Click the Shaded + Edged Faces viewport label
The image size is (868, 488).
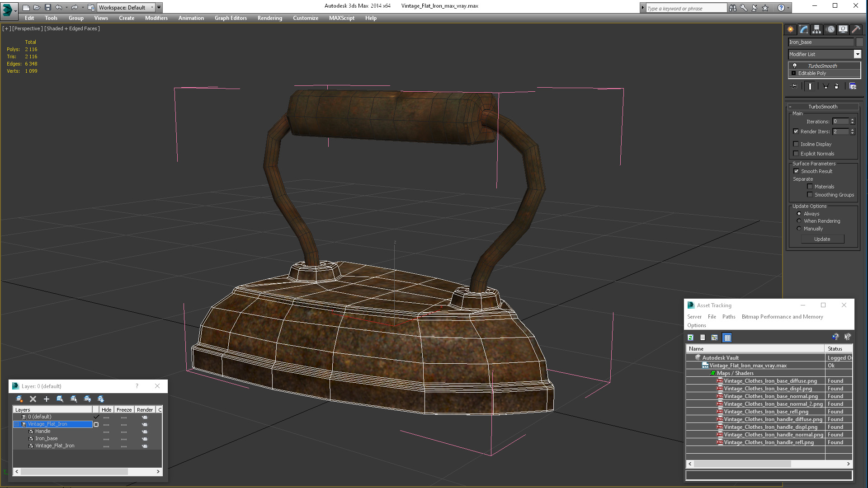72,28
